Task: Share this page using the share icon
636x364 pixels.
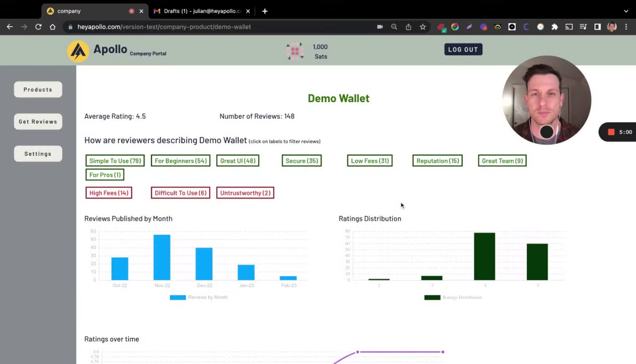Action: click(x=408, y=27)
